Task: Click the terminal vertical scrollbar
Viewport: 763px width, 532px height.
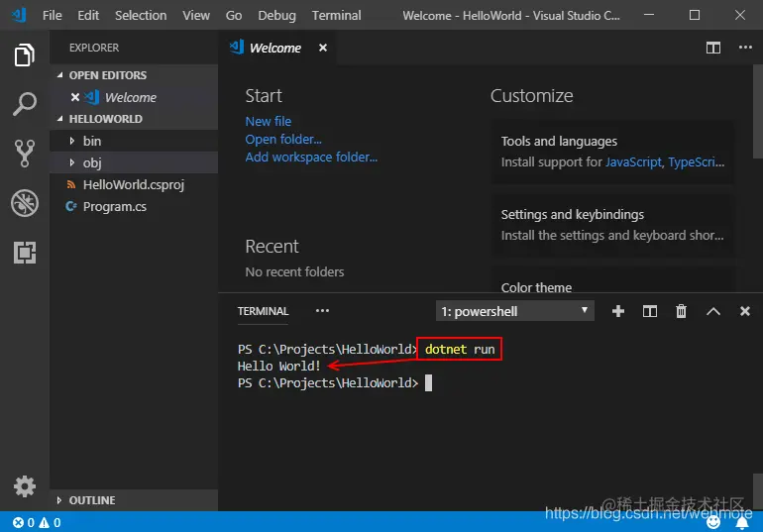Action: [758, 491]
